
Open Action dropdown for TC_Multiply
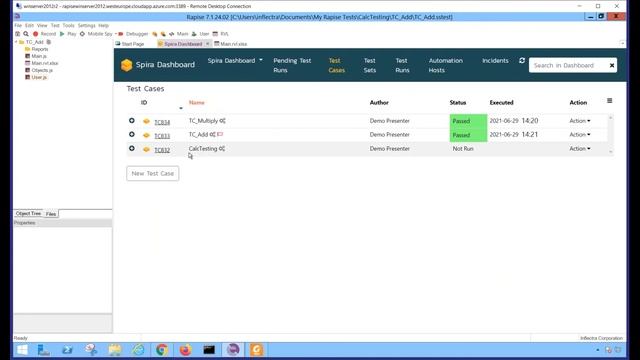580,121
